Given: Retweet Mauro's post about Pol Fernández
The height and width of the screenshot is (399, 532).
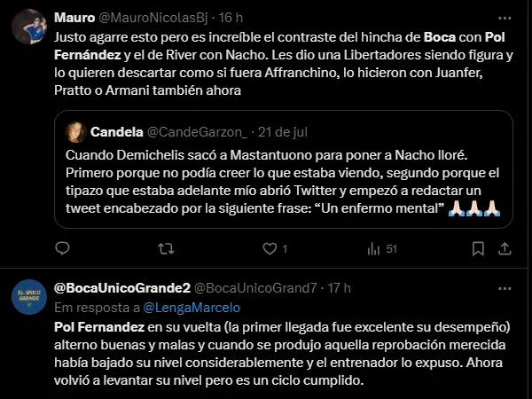Looking at the screenshot, I should click(x=160, y=248).
